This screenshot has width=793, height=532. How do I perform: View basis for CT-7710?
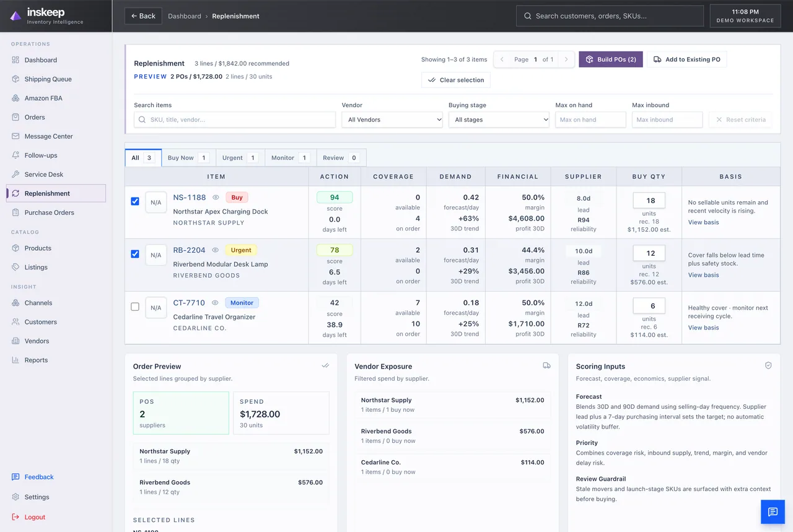tap(704, 328)
